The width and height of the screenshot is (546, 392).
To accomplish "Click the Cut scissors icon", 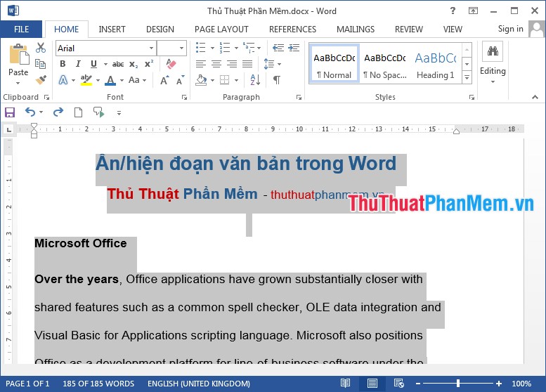I will pos(41,48).
